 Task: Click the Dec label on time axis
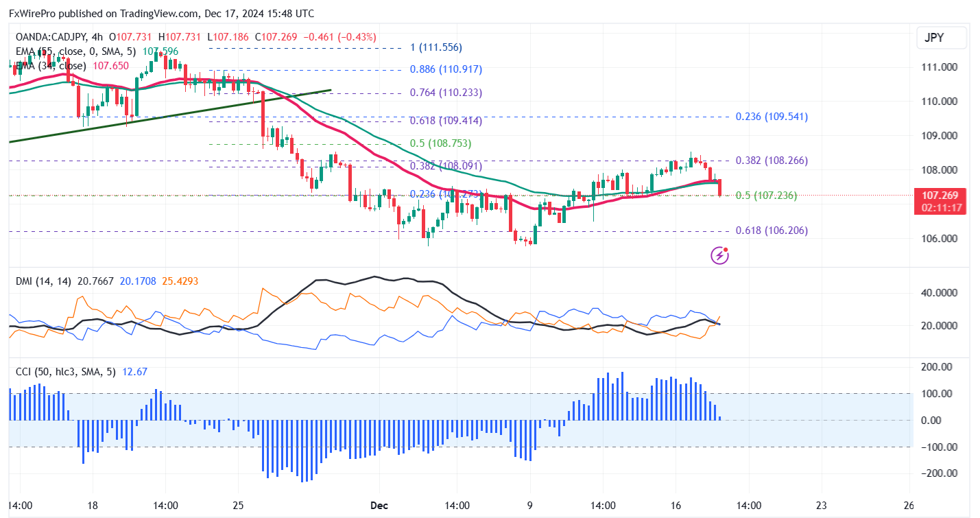click(379, 506)
